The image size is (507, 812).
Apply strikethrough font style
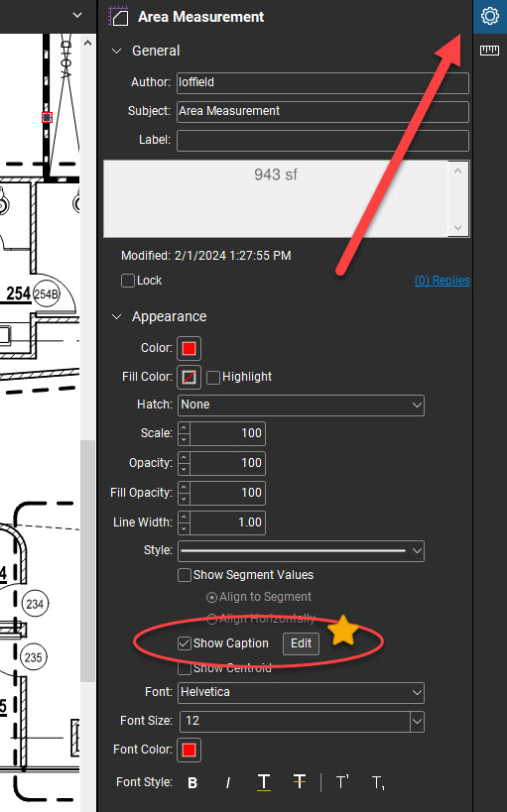[x=299, y=782]
